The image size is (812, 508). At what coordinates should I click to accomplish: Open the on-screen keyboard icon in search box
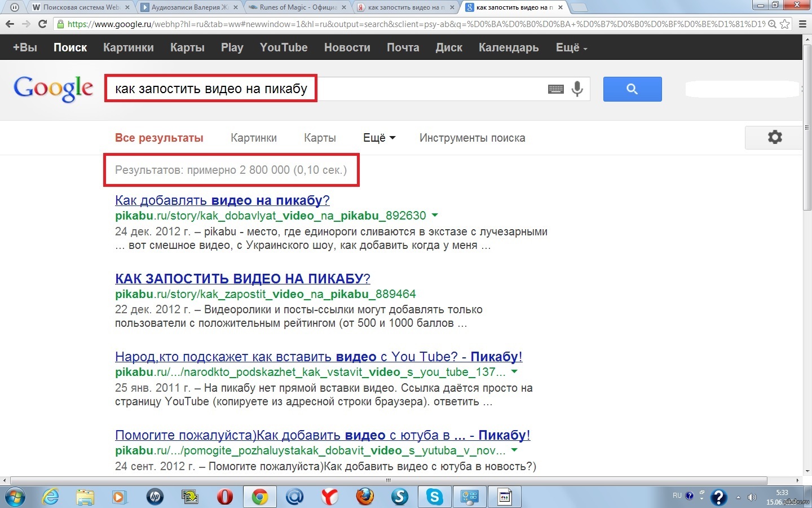click(556, 89)
